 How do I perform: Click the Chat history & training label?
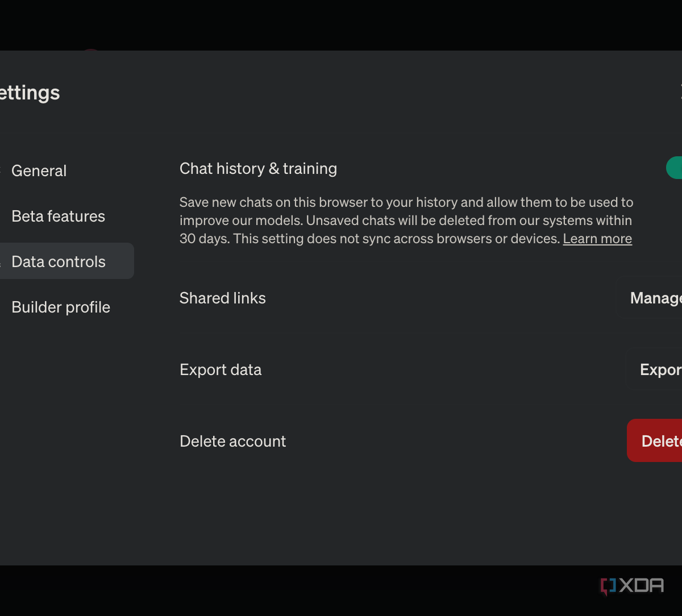(258, 168)
